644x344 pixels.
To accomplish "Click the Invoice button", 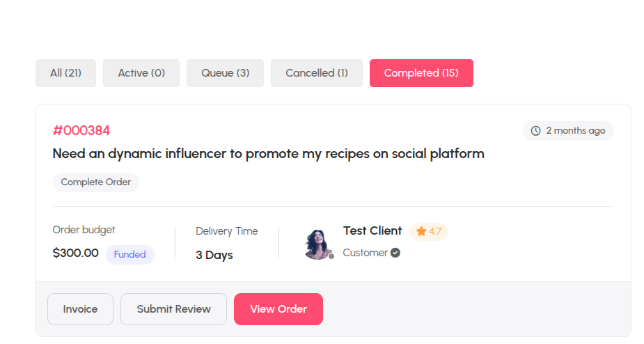I will [81, 309].
